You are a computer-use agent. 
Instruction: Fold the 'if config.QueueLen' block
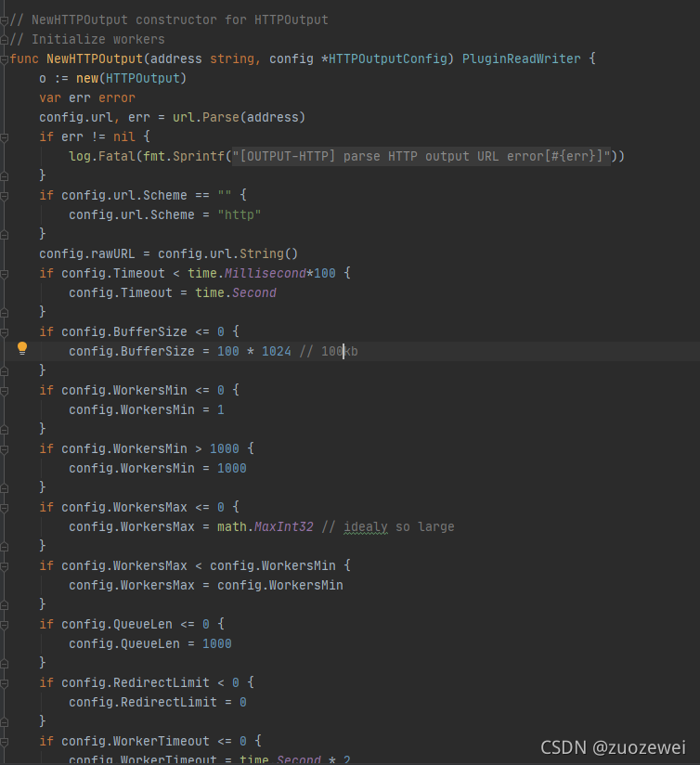click(x=4, y=626)
